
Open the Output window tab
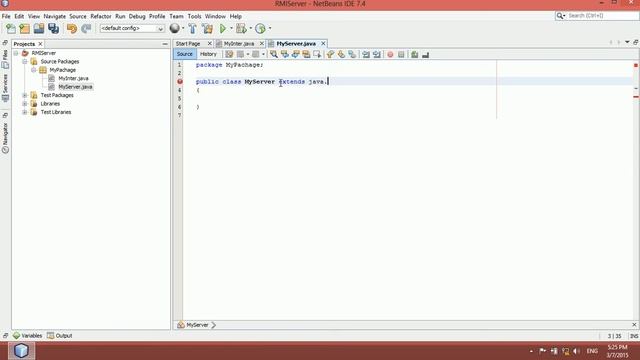pyautogui.click(x=60, y=336)
